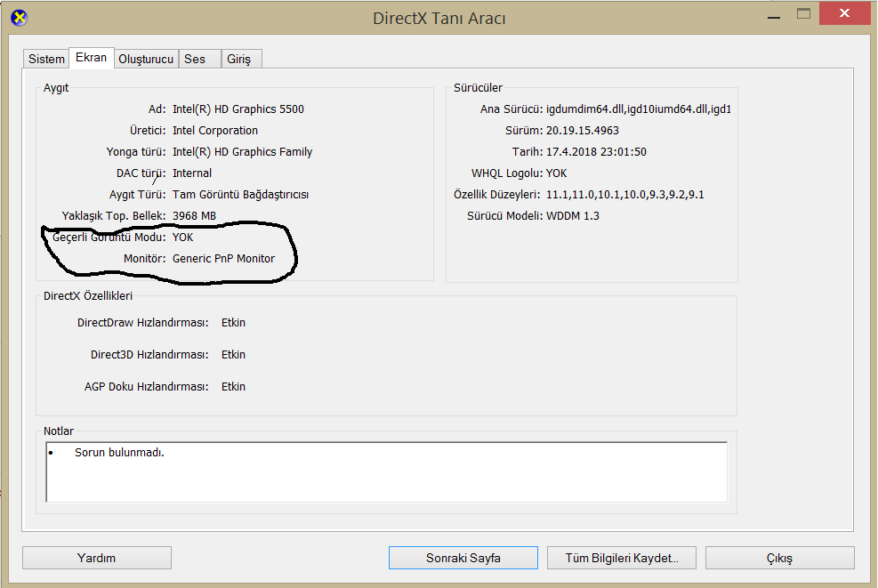This screenshot has width=878, height=588.
Task: Open the Giriş tab
Action: pyautogui.click(x=239, y=59)
